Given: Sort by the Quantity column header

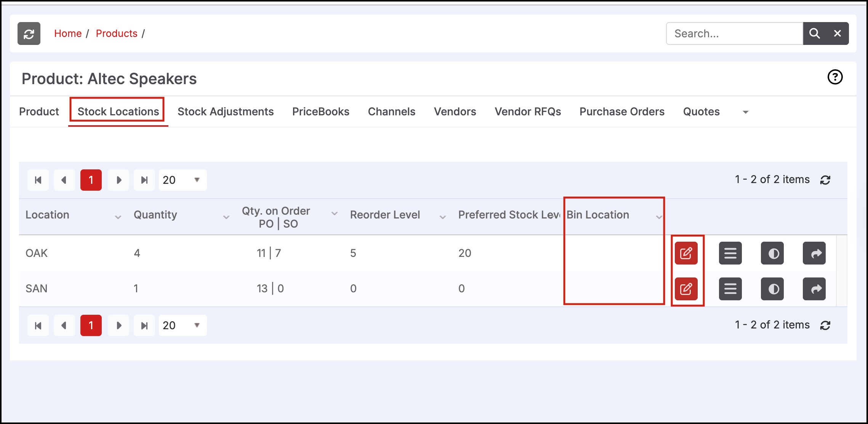Looking at the screenshot, I should pyautogui.click(x=155, y=215).
